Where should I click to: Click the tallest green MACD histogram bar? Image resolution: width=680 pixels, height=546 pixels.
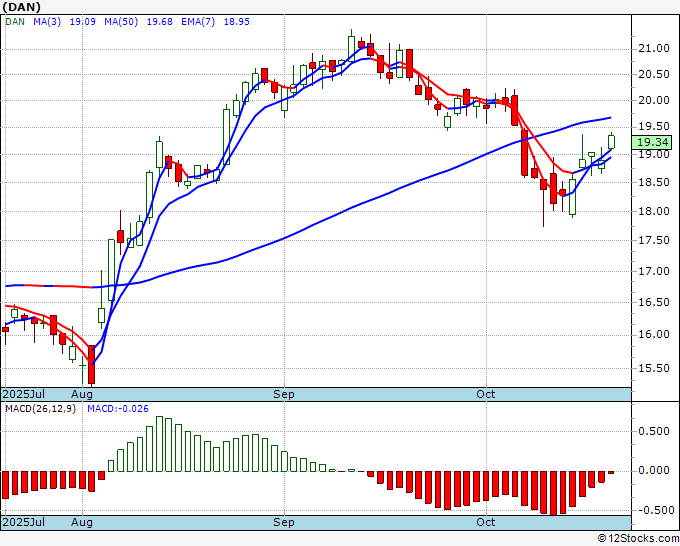pyautogui.click(x=159, y=444)
